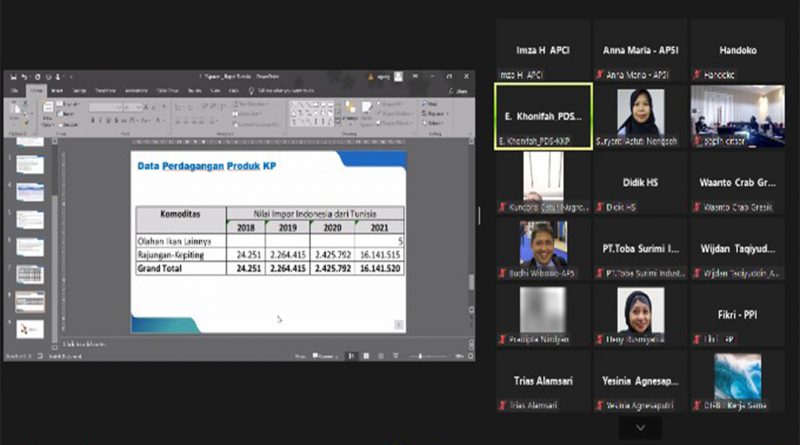Open the Shapes gallery in Drawing group
This screenshot has height=445, width=800.
(x=310, y=111)
